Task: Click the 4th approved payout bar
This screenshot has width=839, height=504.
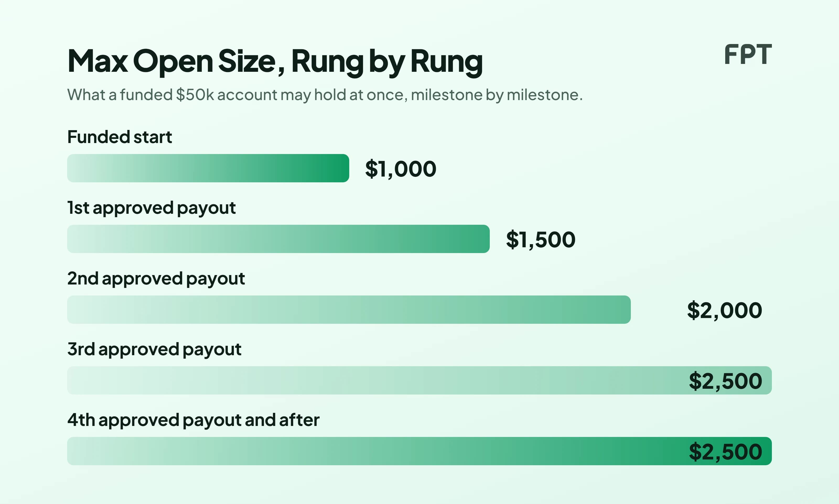Action: pyautogui.click(x=419, y=451)
